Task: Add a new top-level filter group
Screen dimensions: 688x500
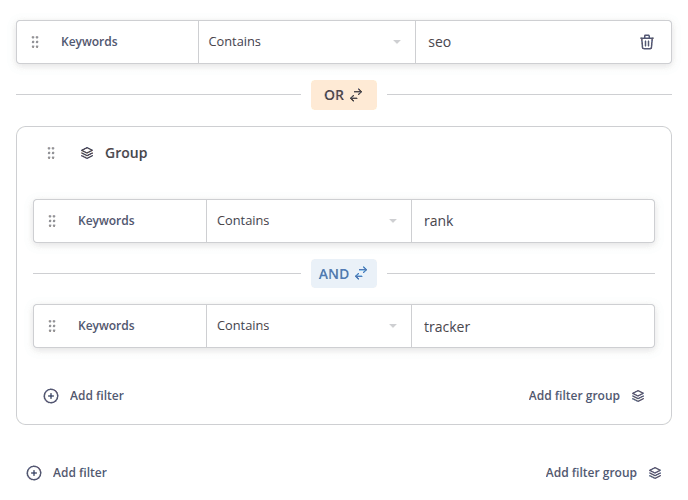Action: (603, 473)
